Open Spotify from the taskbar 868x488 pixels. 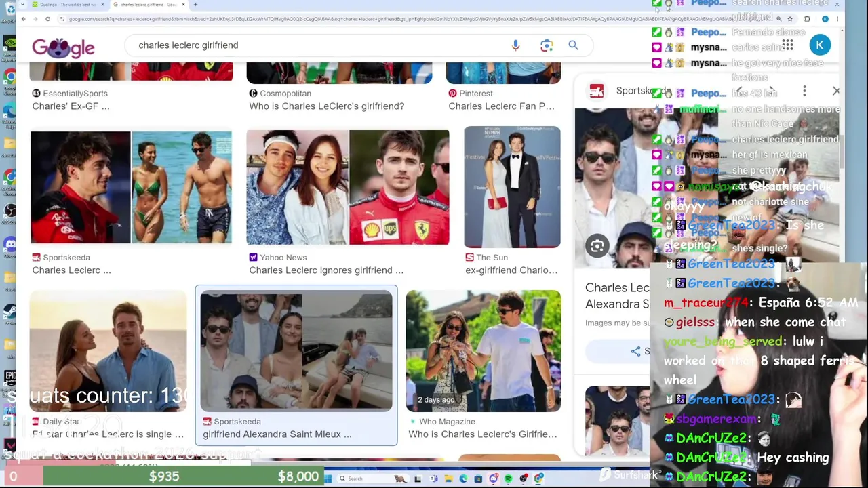(508, 479)
